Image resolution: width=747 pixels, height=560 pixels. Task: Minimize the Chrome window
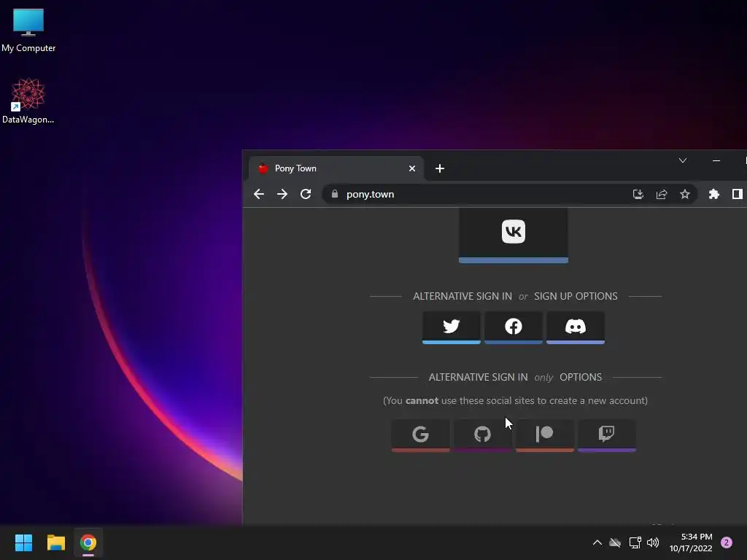coord(716,161)
